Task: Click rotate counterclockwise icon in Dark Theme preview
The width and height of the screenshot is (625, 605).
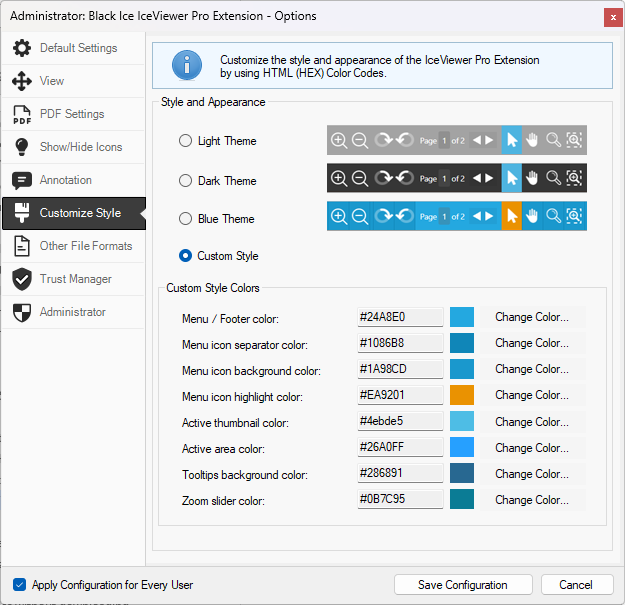Action: pyautogui.click(x=405, y=178)
